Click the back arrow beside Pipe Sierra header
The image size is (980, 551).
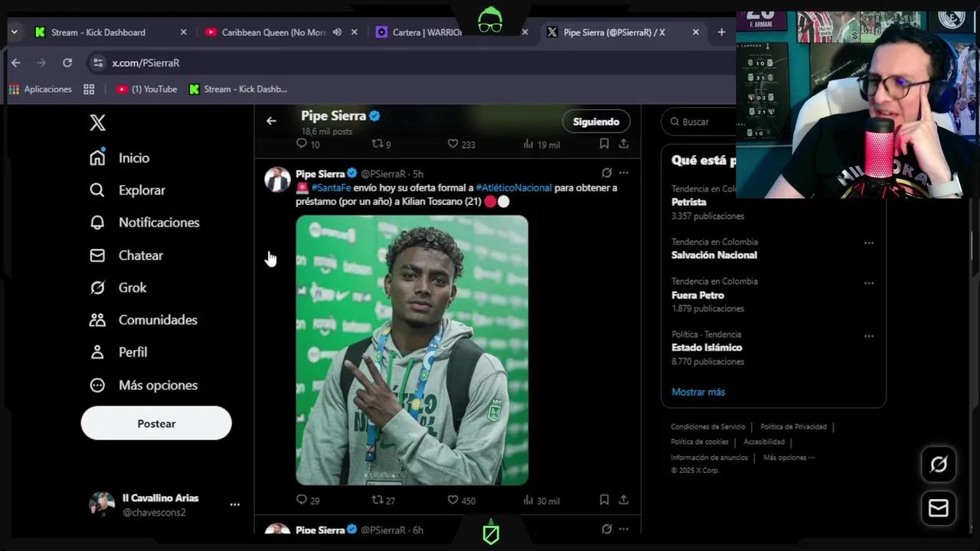pyautogui.click(x=271, y=121)
